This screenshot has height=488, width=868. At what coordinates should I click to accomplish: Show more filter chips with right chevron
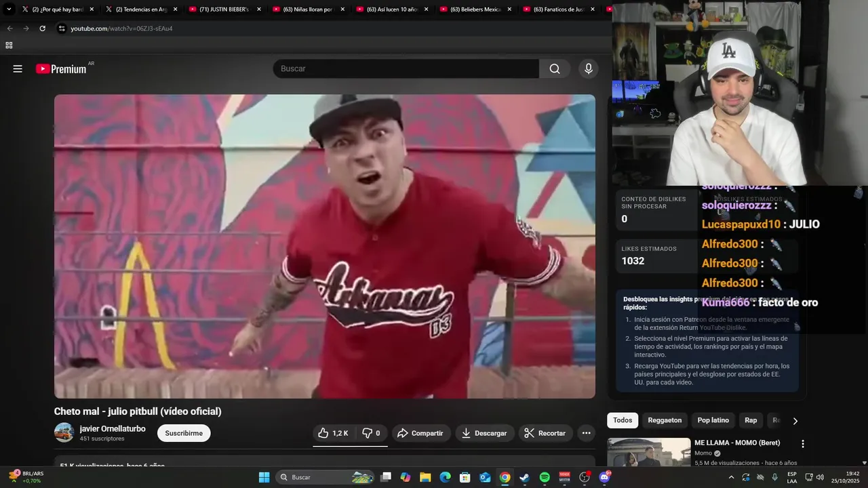pos(795,421)
